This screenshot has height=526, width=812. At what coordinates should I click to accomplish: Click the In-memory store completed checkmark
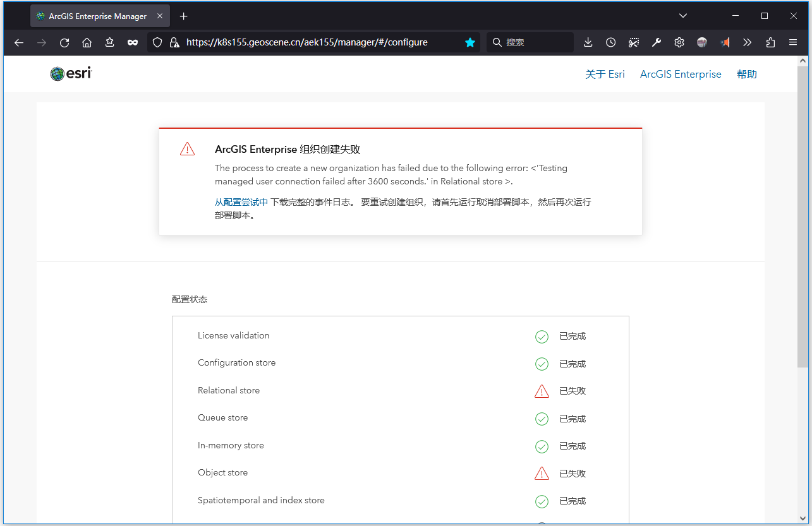(x=542, y=446)
